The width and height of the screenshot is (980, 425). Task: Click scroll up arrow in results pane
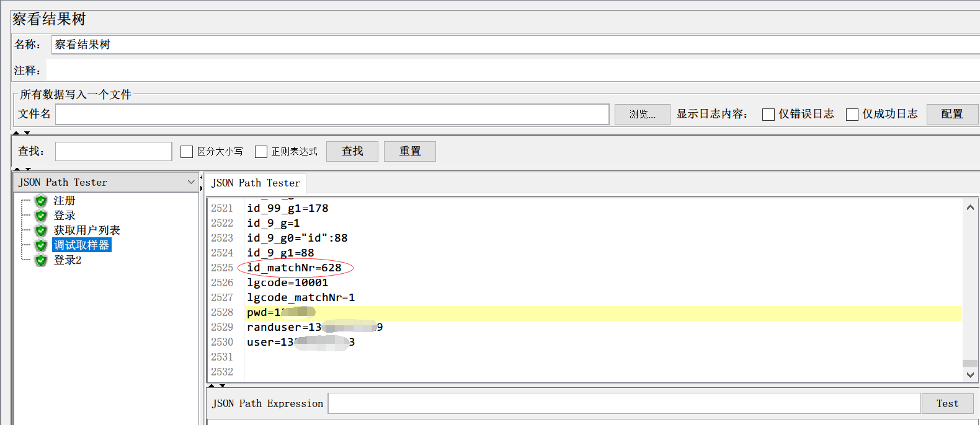pos(970,208)
